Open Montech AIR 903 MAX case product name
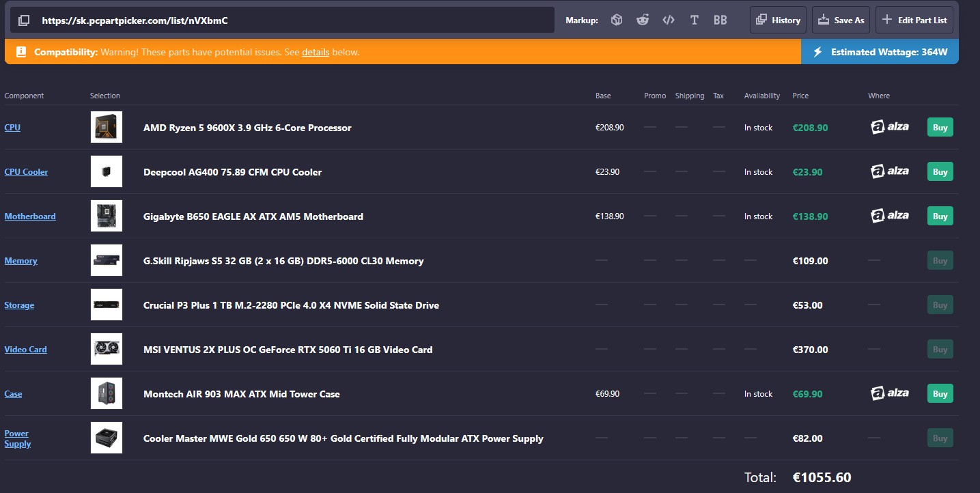This screenshot has height=493, width=980. click(242, 394)
